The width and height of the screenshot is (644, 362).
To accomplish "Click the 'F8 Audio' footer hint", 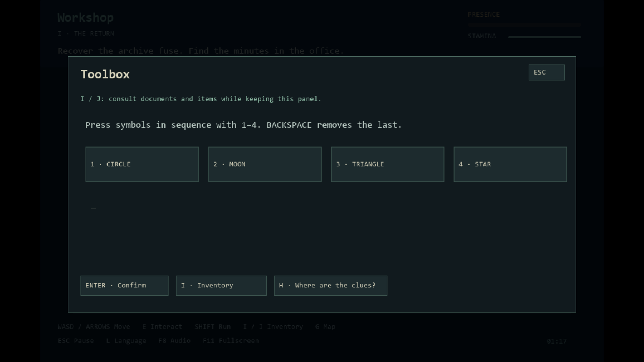I will 174,341.
